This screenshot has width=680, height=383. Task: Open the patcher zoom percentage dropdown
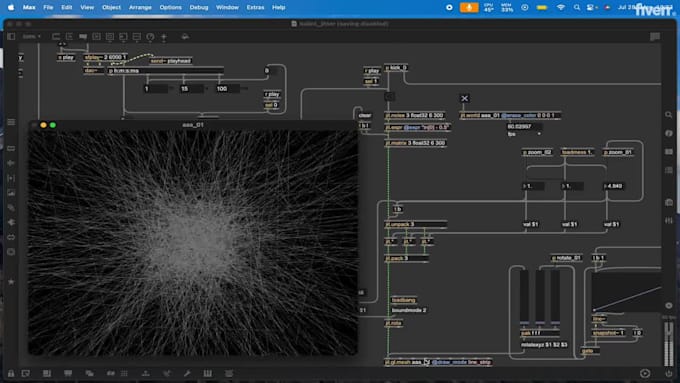tap(31, 36)
